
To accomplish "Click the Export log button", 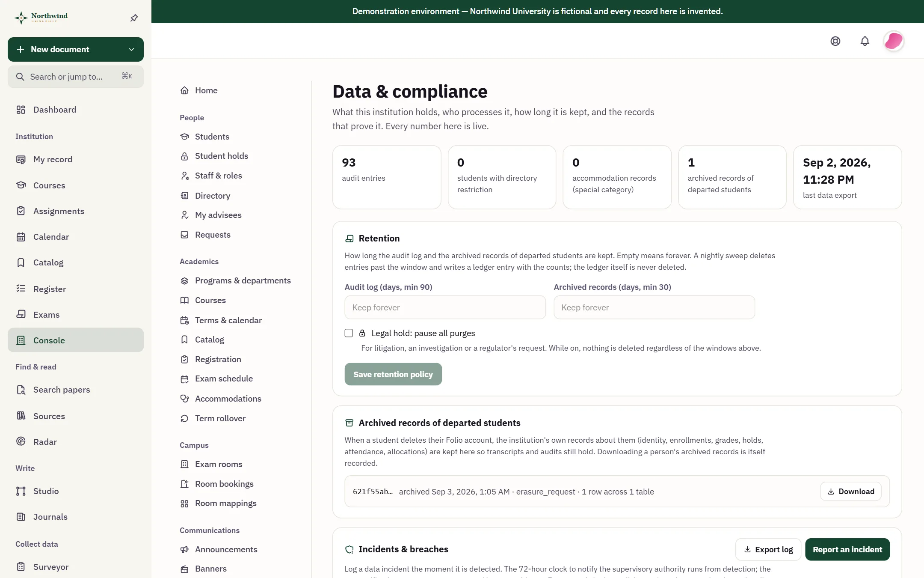I will click(768, 549).
